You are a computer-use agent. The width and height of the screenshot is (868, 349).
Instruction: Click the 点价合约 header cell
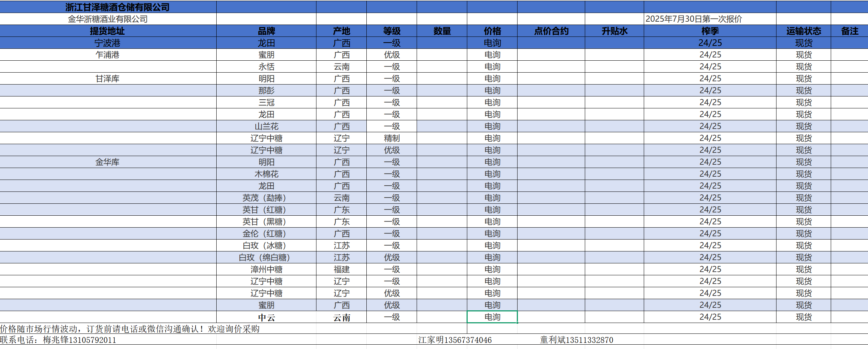pos(551,31)
